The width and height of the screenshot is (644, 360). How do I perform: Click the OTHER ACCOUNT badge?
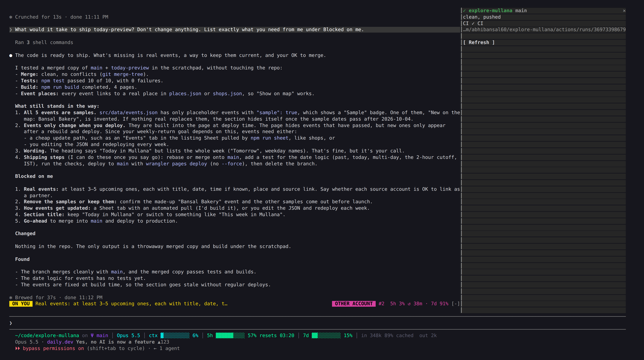[353, 303]
